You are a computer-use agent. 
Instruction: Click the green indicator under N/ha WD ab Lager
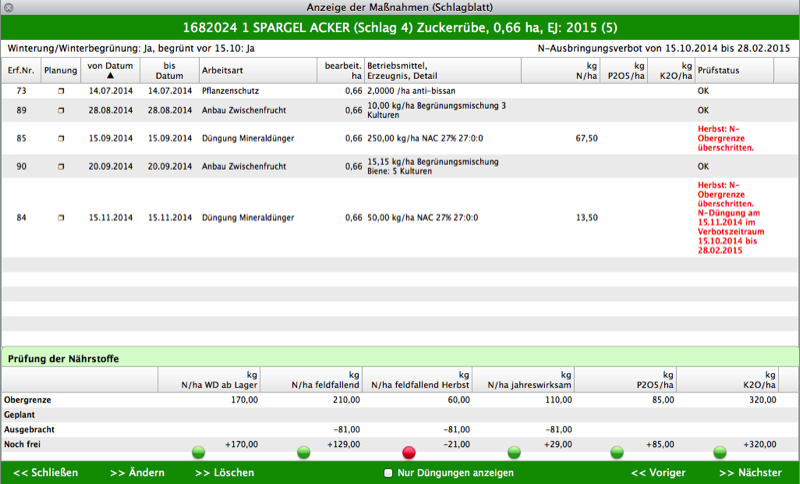click(x=198, y=452)
